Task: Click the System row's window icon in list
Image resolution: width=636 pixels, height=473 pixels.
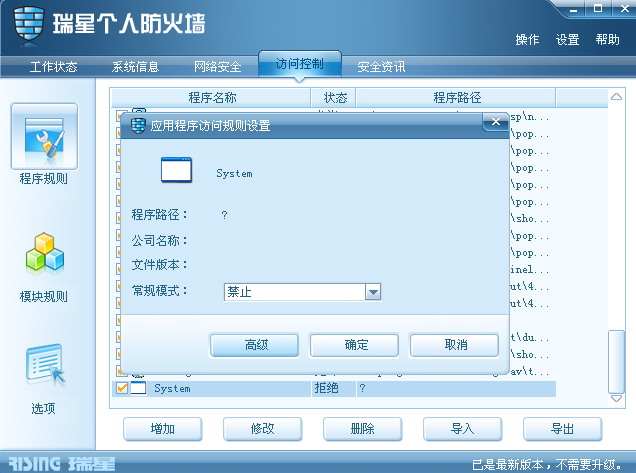Action: 138,388
